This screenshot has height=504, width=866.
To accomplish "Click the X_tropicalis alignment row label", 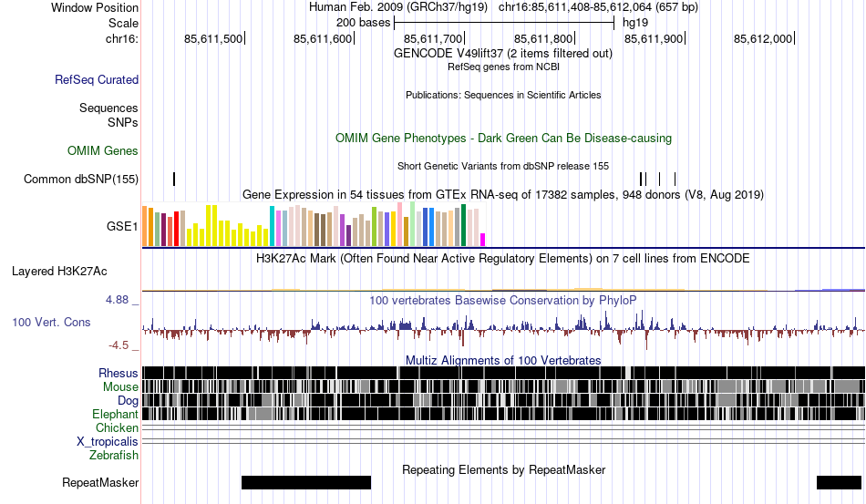I will [x=108, y=442].
